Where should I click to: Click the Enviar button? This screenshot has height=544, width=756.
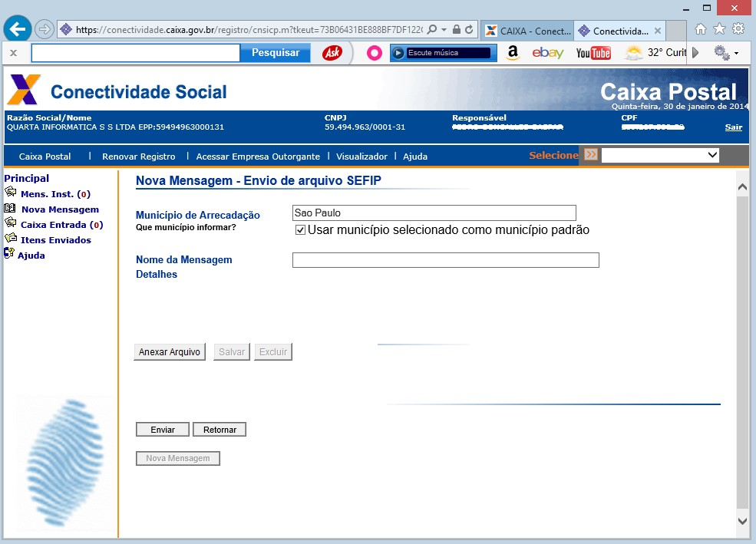point(163,430)
